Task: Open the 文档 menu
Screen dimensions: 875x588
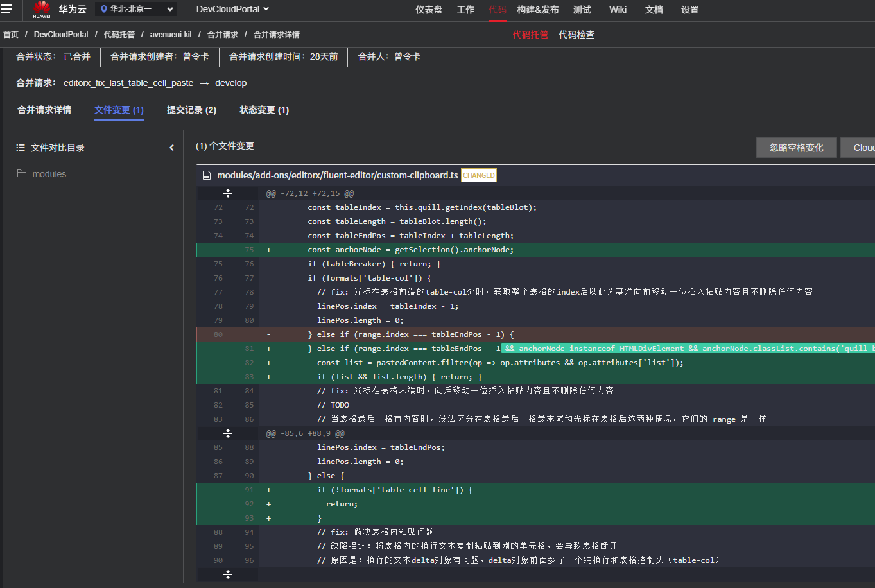Action: (654, 10)
